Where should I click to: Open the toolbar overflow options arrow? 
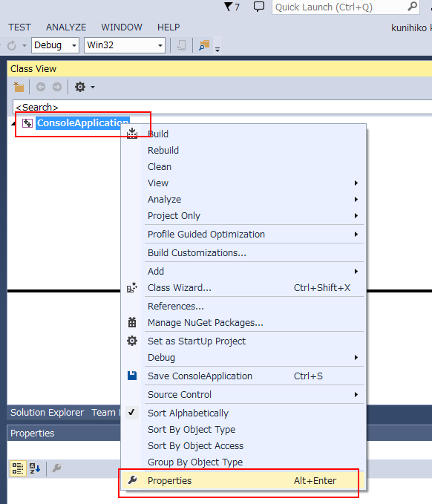(x=217, y=49)
